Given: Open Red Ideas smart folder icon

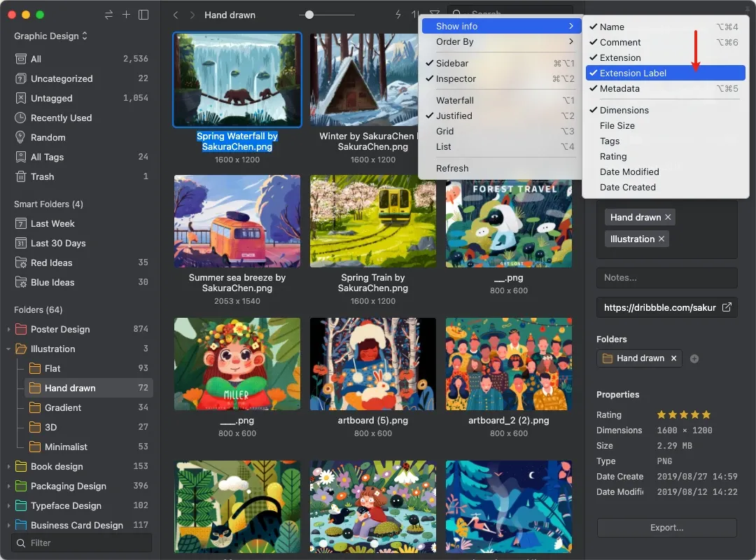Looking at the screenshot, I should coord(21,263).
